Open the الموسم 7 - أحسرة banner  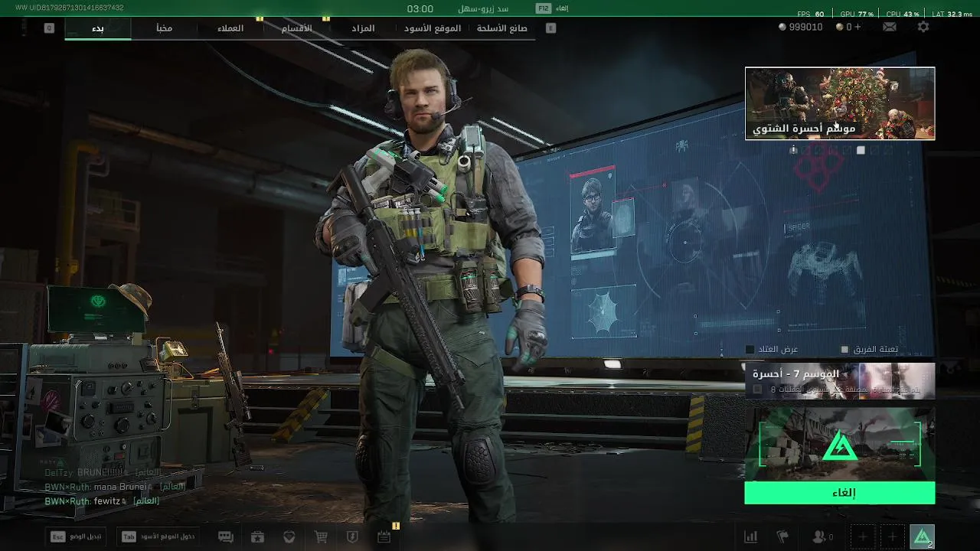click(840, 381)
